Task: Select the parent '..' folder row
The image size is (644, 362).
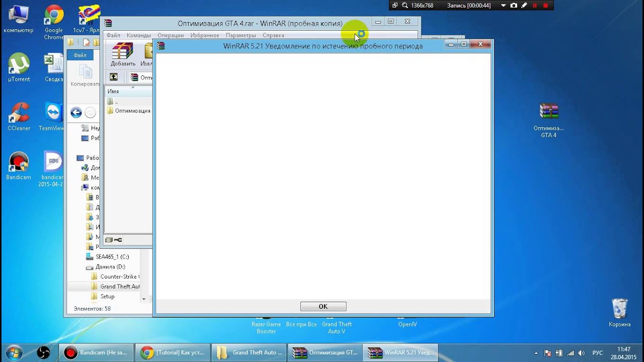Action: coord(113,102)
